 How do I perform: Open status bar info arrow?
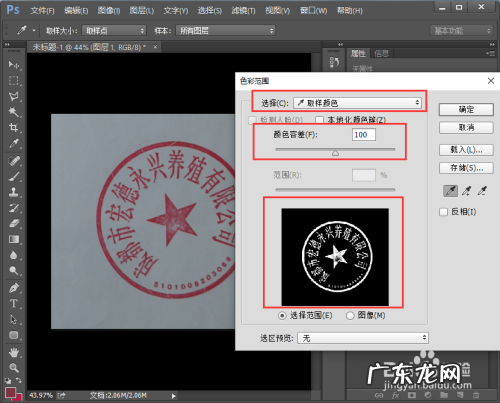tap(173, 396)
